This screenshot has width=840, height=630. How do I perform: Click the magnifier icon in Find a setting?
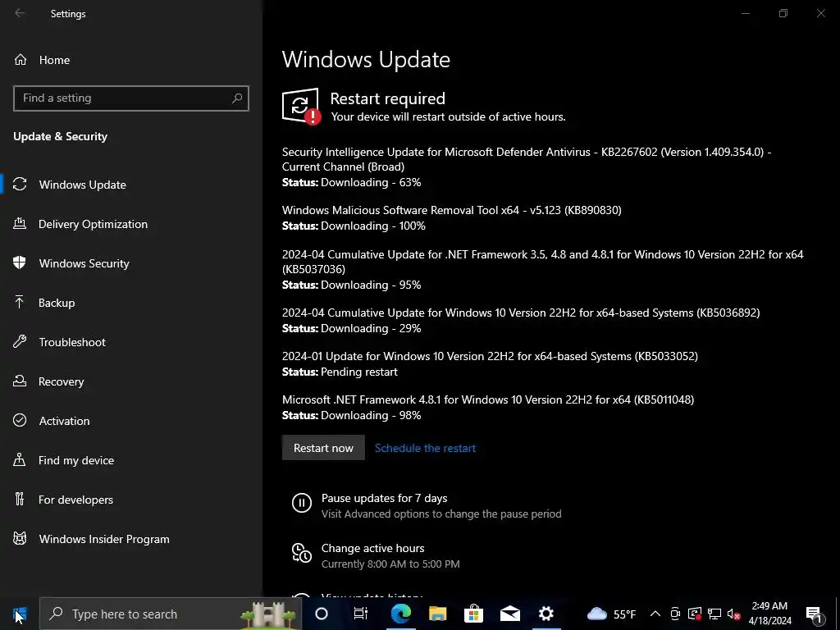point(237,98)
